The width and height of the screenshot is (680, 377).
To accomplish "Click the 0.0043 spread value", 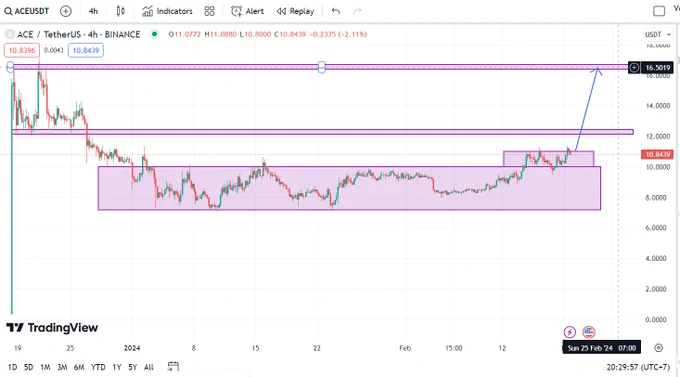I will click(x=54, y=50).
